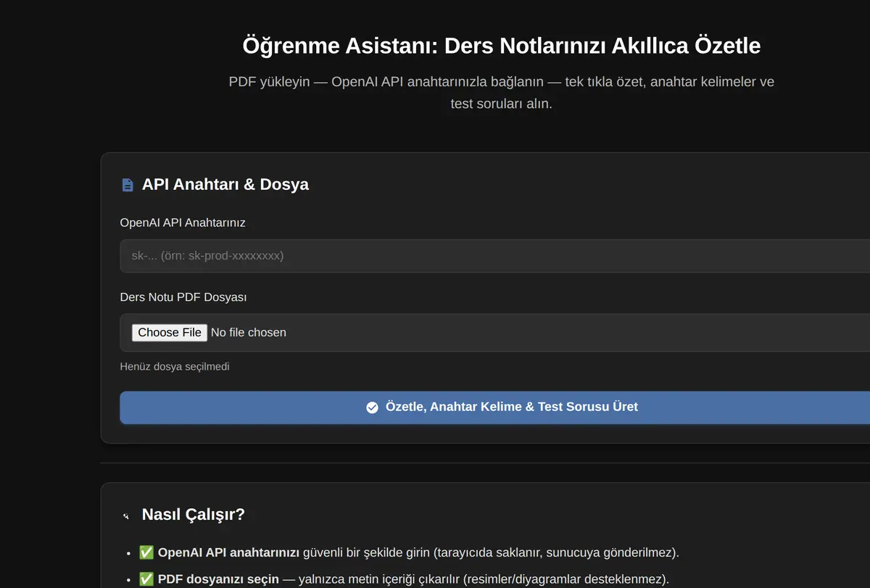Image resolution: width=870 pixels, height=588 pixels.
Task: Click the bold 'OpenAI API anahtarınızı' text
Action: 228,552
